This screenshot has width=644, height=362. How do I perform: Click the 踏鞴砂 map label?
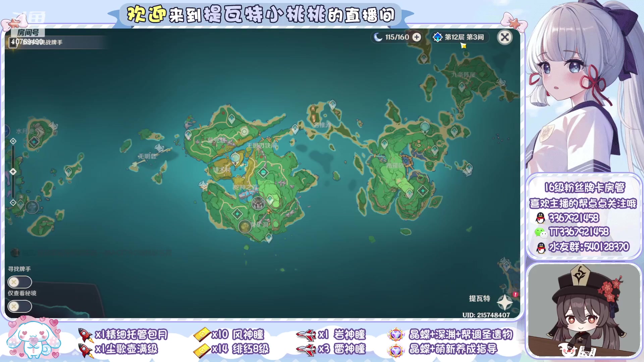[x=395, y=166]
